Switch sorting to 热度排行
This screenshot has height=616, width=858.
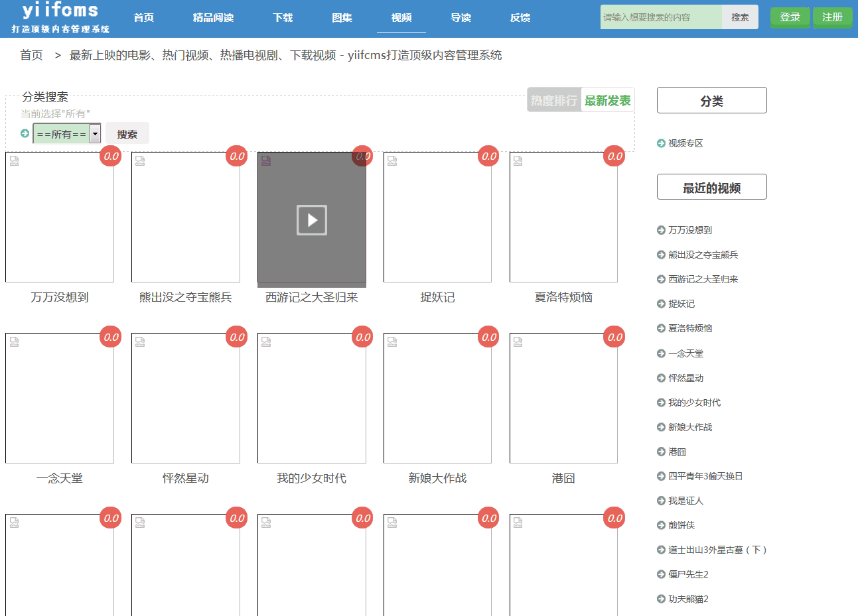tap(554, 100)
